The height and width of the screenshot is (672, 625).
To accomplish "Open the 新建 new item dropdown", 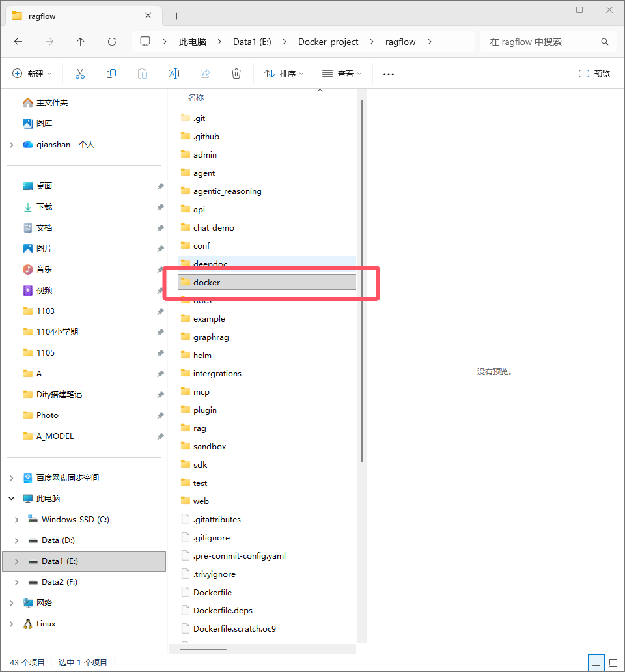I will (32, 74).
